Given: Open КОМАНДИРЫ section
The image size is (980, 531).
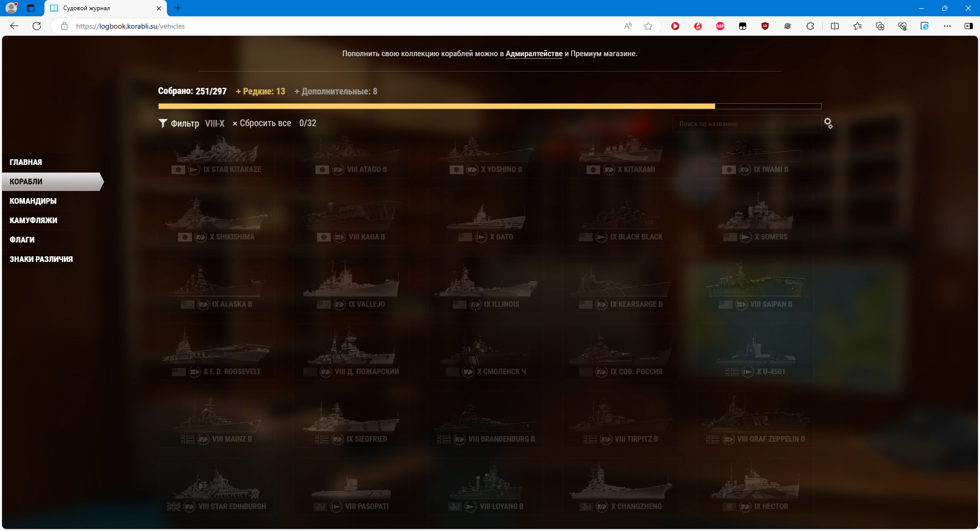Looking at the screenshot, I should point(33,201).
